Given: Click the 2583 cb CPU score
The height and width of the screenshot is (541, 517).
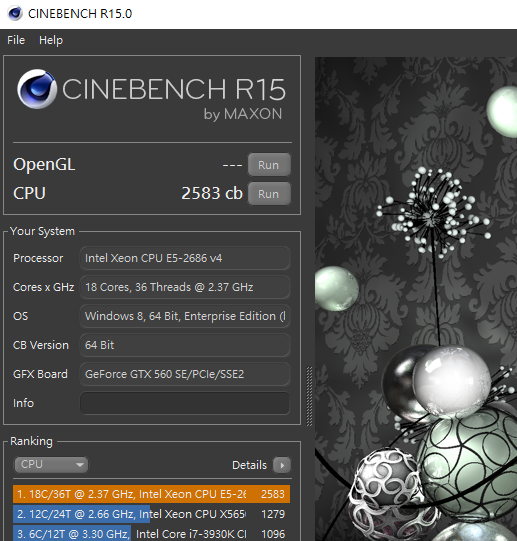Looking at the screenshot, I should 212,193.
